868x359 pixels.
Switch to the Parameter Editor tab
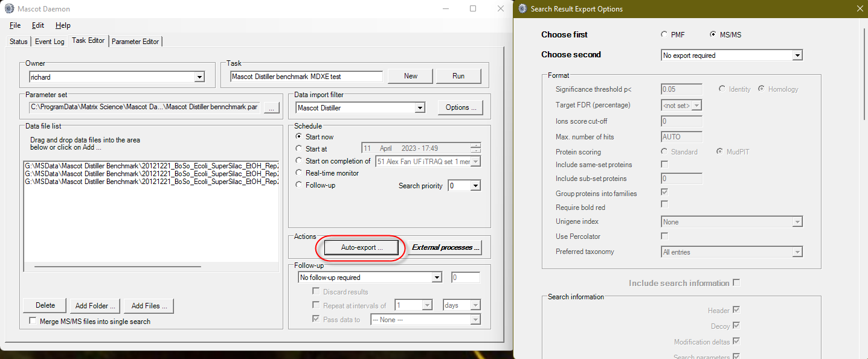pos(135,42)
